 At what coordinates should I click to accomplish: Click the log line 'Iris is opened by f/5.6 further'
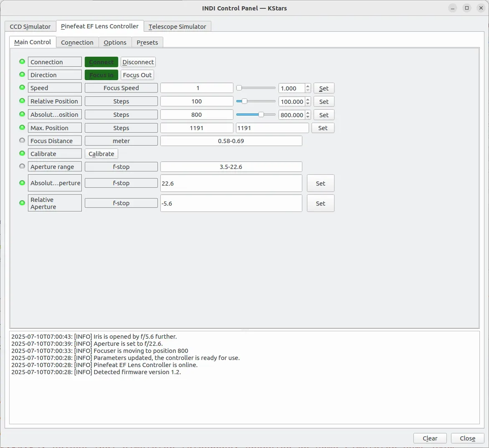pyautogui.click(x=94, y=337)
